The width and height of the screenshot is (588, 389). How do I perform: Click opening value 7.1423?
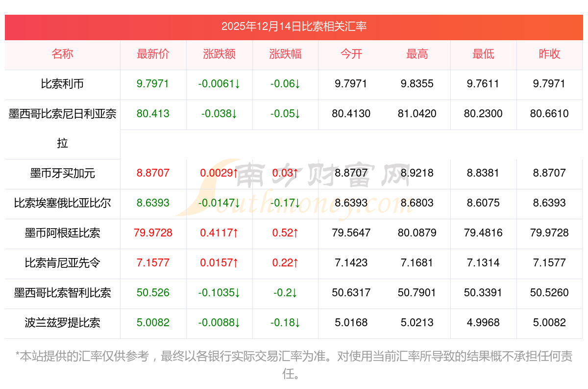[351, 263]
